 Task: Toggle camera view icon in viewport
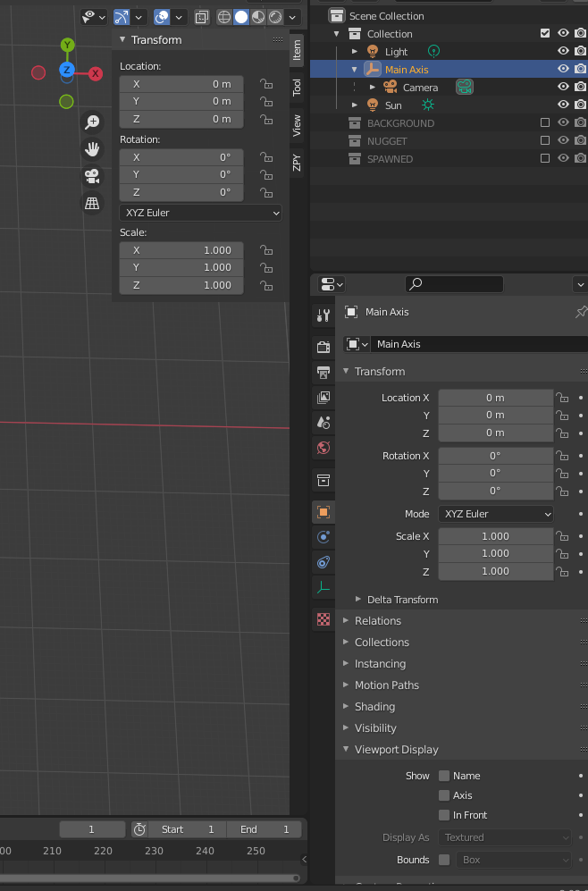click(92, 176)
